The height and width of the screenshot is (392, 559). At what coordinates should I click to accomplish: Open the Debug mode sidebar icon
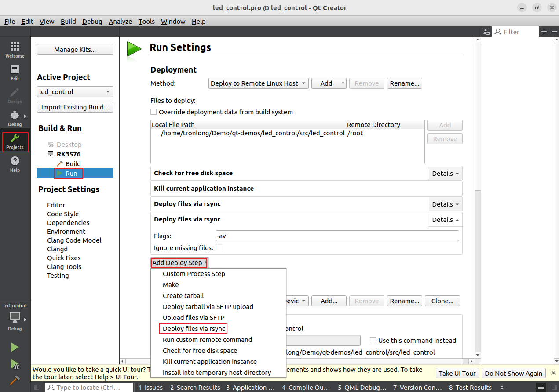(x=15, y=119)
